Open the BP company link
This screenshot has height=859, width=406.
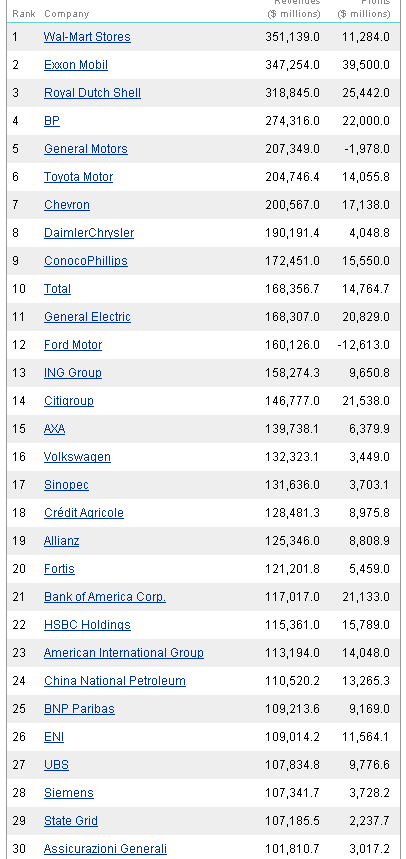tap(52, 121)
